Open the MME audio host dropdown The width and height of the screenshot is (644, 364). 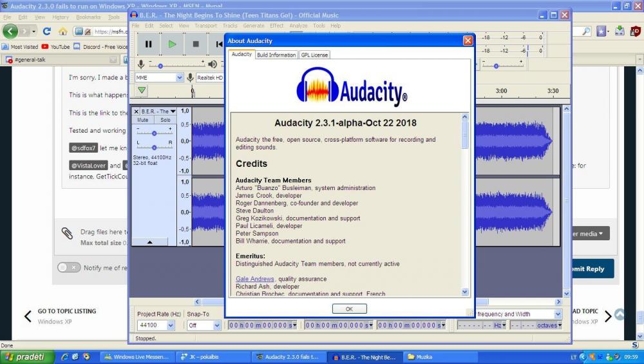pos(159,77)
